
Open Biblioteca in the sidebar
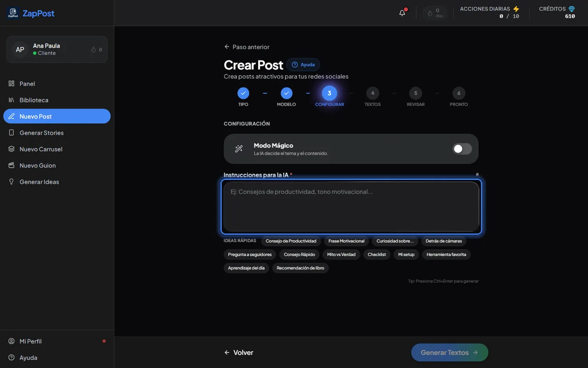click(x=57, y=100)
